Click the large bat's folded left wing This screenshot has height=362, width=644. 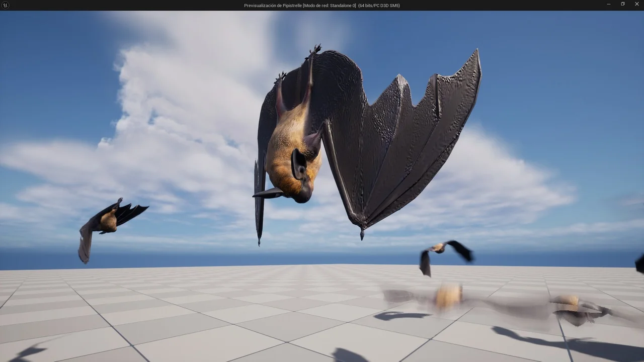pyautogui.click(x=261, y=191)
